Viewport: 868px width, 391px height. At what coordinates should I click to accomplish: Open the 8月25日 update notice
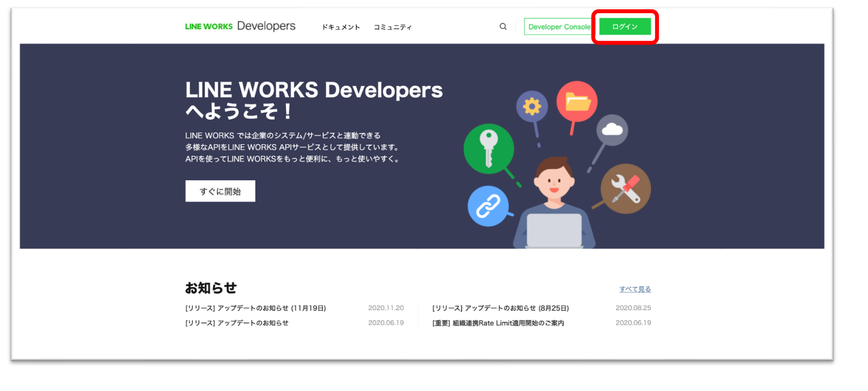pyautogui.click(x=500, y=308)
